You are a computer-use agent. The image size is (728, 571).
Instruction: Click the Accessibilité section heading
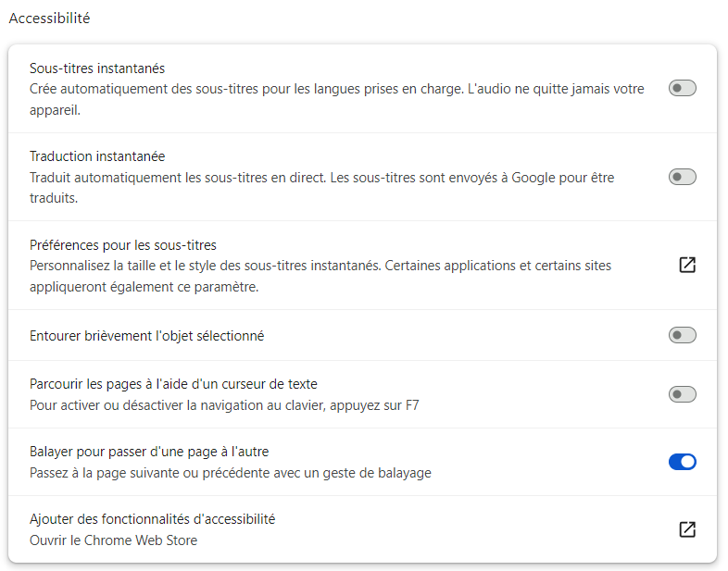[x=49, y=19]
